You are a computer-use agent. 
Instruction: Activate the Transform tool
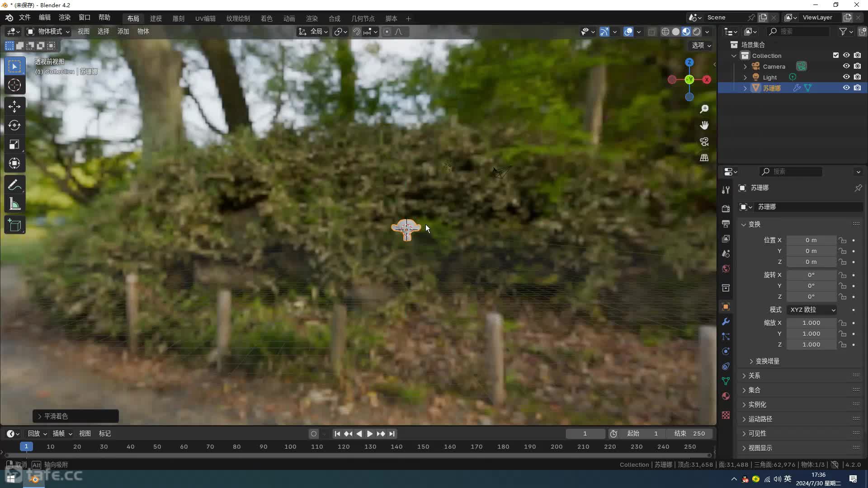(x=14, y=163)
